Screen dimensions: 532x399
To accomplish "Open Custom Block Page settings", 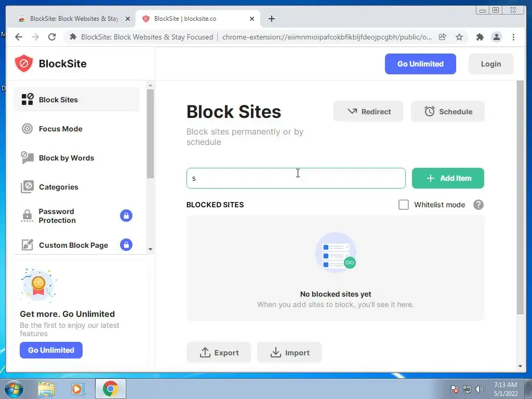I will pos(76,245).
